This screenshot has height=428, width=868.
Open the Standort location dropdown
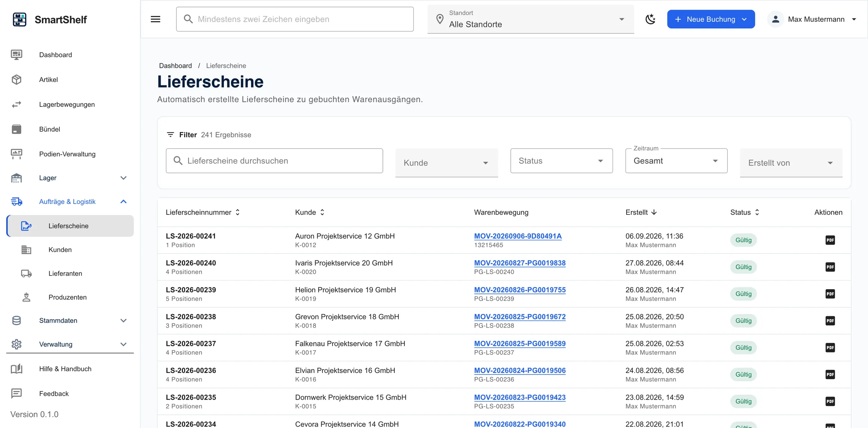tap(530, 19)
